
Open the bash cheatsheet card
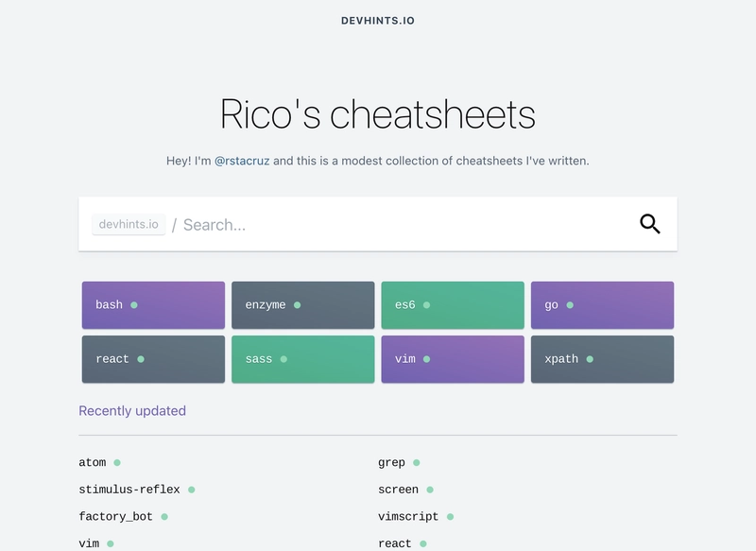[153, 305]
